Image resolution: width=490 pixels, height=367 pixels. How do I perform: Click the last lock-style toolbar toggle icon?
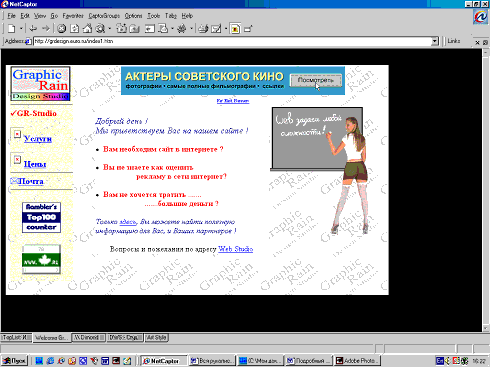click(248, 29)
